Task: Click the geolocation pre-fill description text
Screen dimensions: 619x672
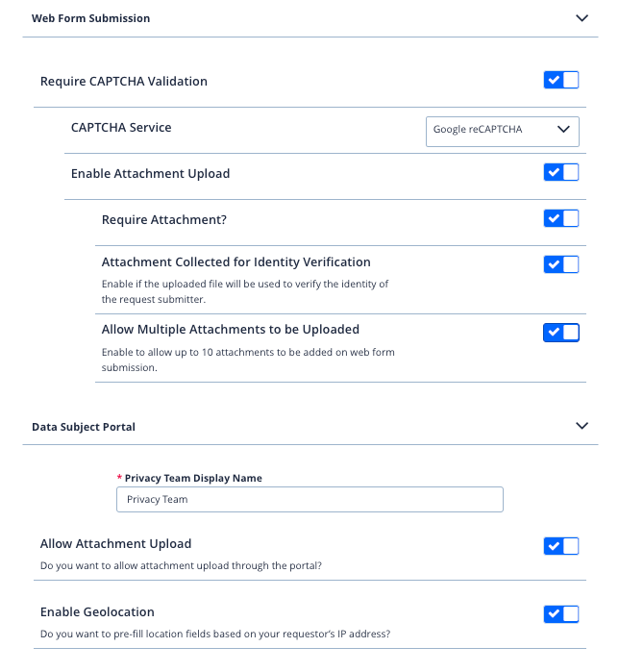Action: [215, 634]
